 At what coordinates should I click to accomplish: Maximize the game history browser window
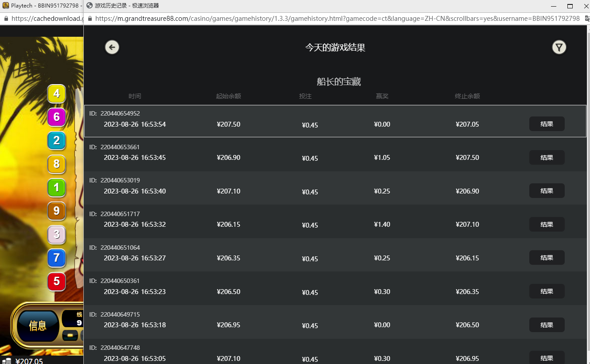pos(570,6)
